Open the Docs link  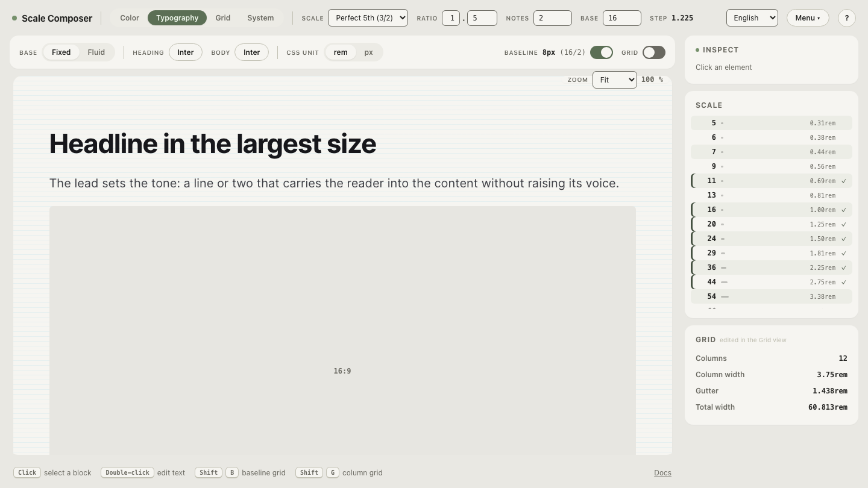(662, 473)
